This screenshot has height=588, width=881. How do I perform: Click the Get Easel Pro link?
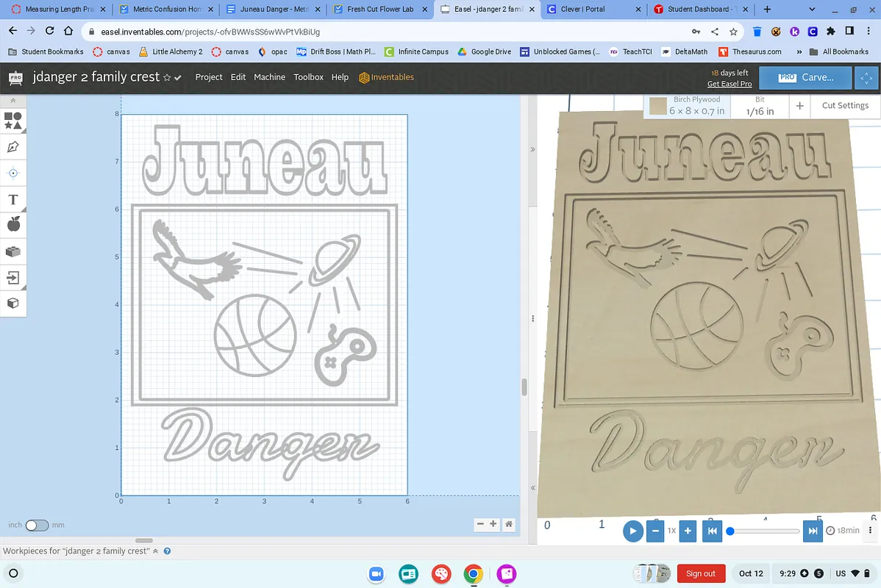click(729, 84)
